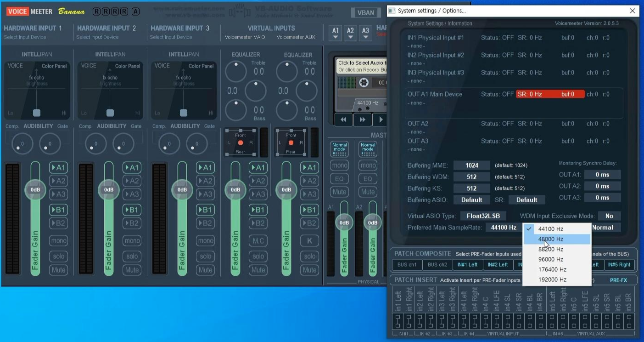Open the WDM Input Exclusive Mode selector
This screenshot has width=644, height=342.
pyautogui.click(x=609, y=216)
